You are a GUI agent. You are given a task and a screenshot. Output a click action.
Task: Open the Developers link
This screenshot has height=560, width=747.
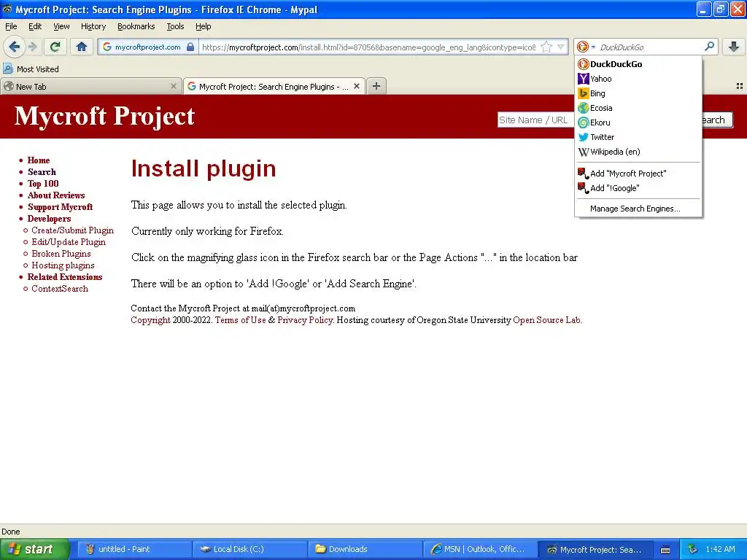pyautogui.click(x=49, y=219)
